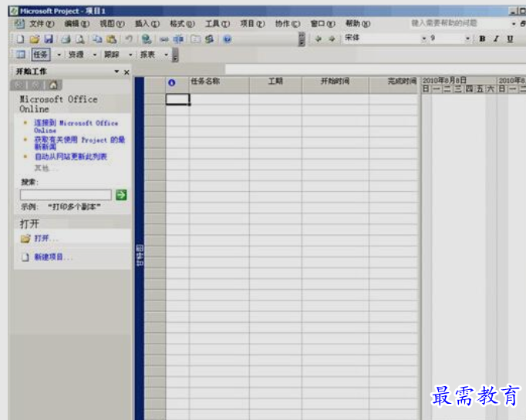Viewport: 526px width, 420px height.
Task: Click the task pane Forward arrow icon
Action: point(36,85)
